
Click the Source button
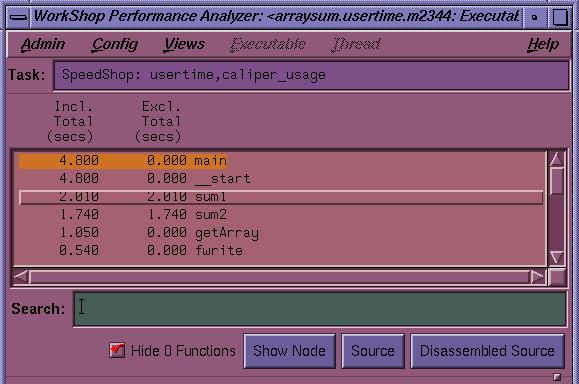click(373, 351)
